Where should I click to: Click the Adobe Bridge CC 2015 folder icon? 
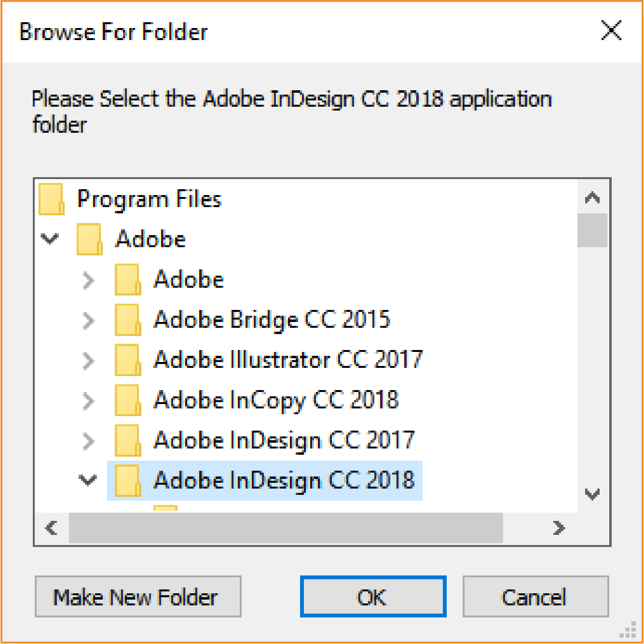click(127, 320)
